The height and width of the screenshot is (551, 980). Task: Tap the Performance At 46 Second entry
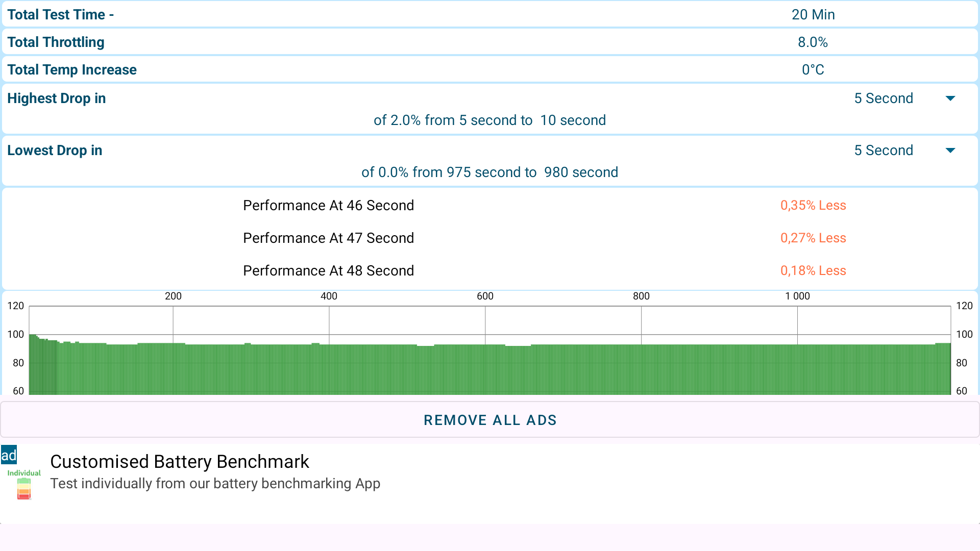click(328, 205)
